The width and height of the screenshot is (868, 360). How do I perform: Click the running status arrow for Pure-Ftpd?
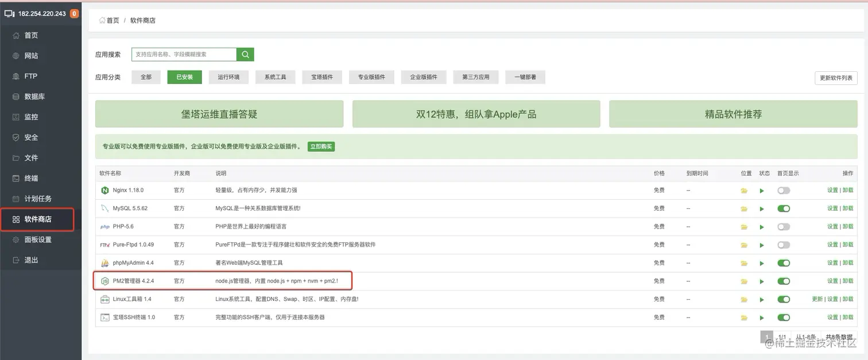pyautogui.click(x=762, y=245)
